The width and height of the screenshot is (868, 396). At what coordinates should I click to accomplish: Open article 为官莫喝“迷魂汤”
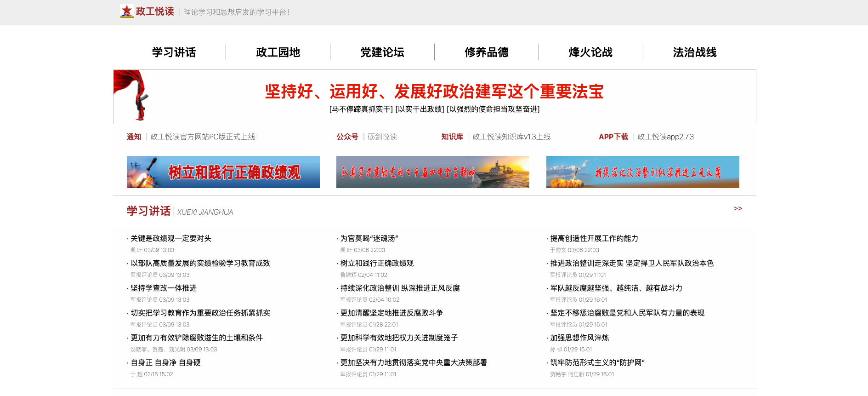(x=369, y=239)
